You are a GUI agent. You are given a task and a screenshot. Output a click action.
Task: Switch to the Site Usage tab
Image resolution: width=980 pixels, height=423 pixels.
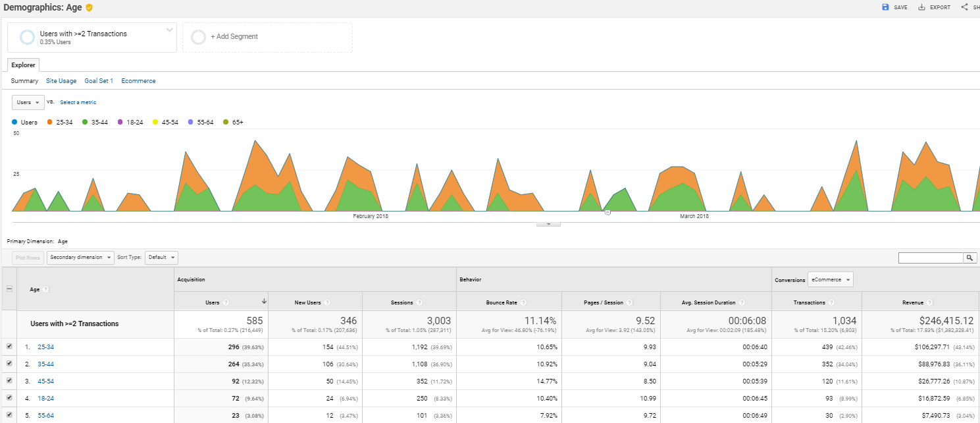(61, 81)
